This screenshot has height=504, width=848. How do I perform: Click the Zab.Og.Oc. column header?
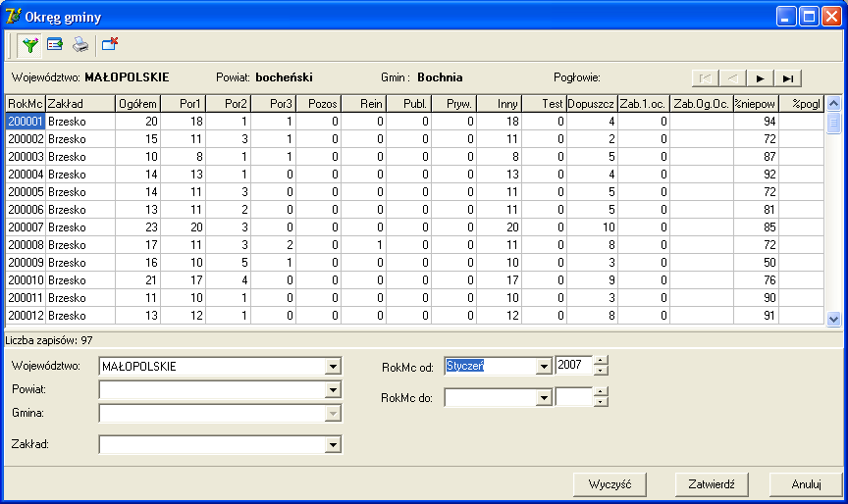[702, 104]
